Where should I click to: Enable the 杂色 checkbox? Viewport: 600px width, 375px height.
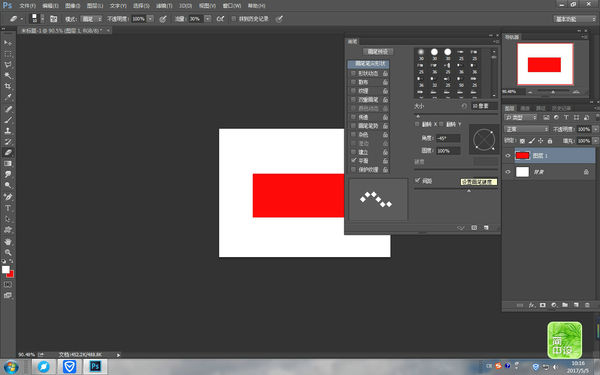(354, 134)
